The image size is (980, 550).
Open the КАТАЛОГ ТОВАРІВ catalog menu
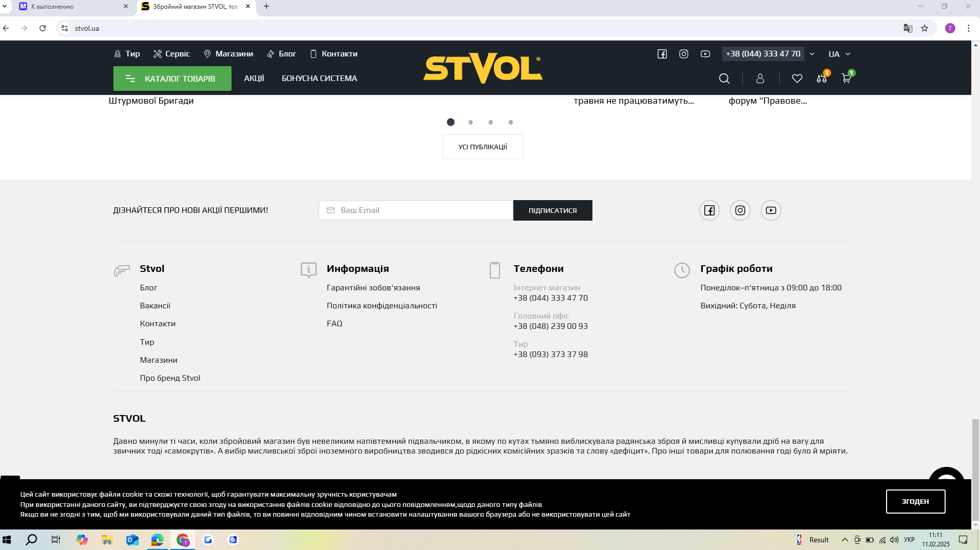point(172,78)
